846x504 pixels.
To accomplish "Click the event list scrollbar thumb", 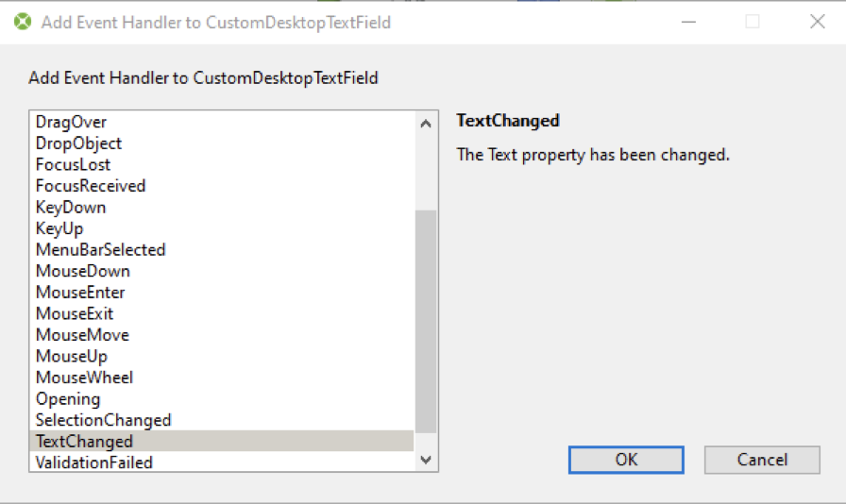I will 426,322.
